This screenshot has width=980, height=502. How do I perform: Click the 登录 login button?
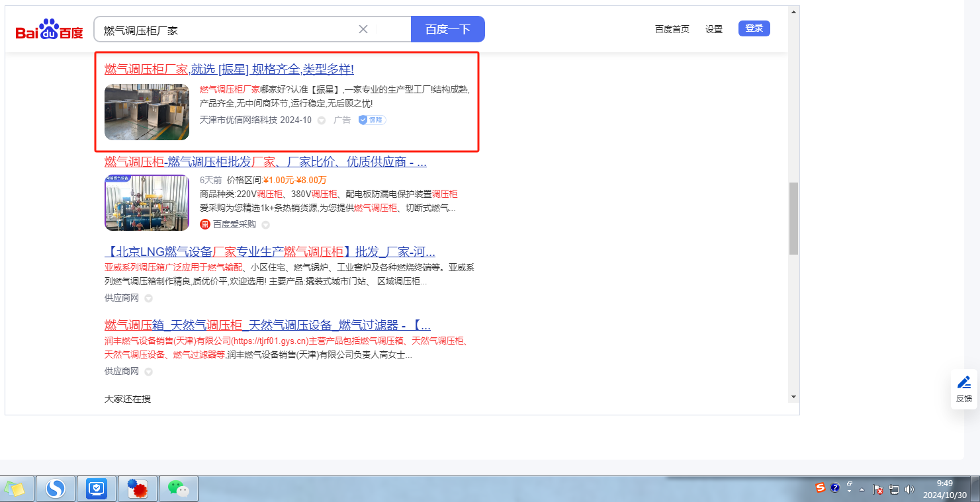tap(754, 28)
